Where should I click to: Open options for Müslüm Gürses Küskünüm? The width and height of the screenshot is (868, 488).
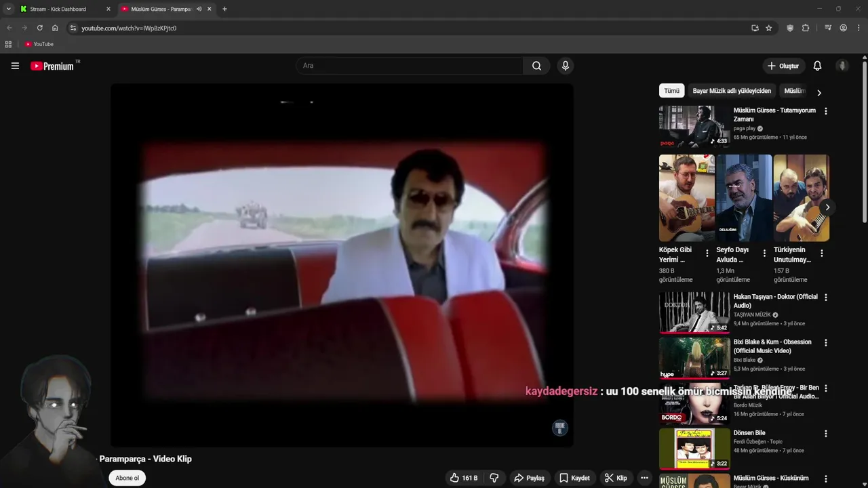825,479
